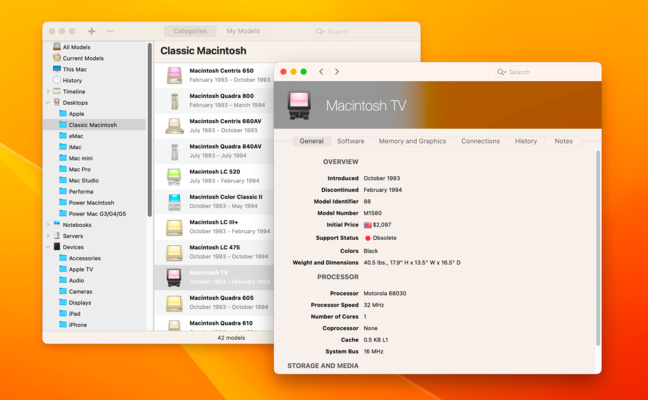This screenshot has width=648, height=400.
Task: Open the Connections tab
Action: point(480,141)
